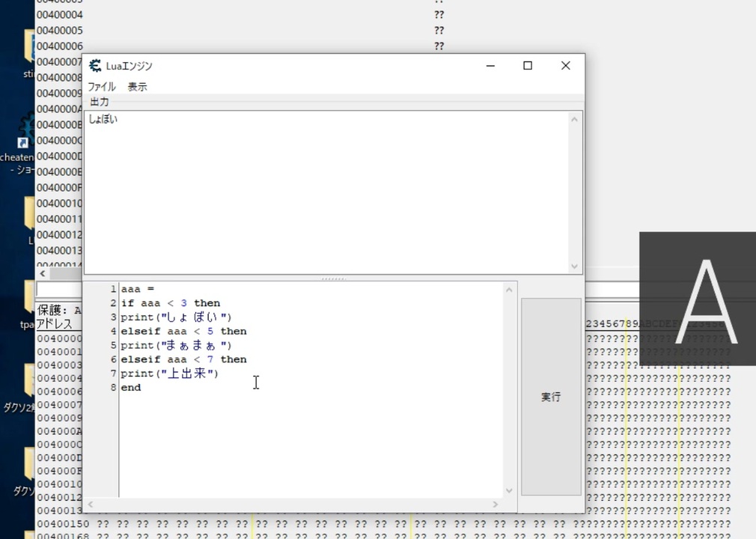756x539 pixels.
Task: Click the script editor scroll-right arrow
Action: click(496, 505)
